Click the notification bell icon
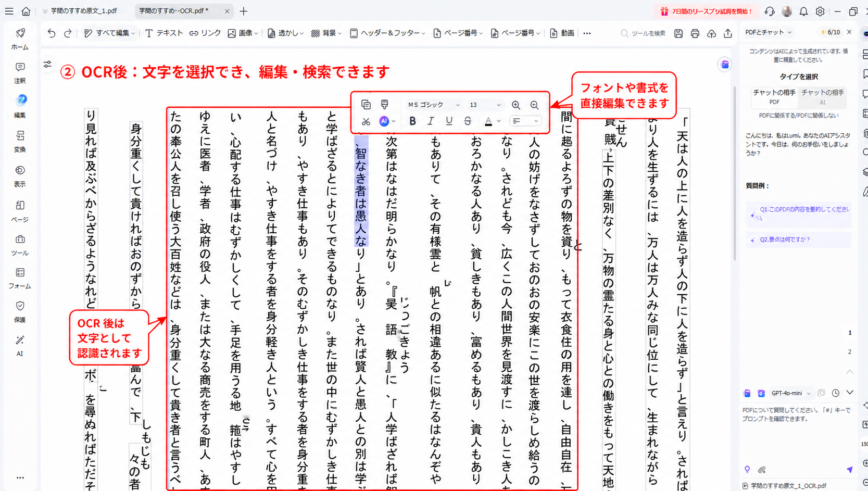 pos(803,11)
